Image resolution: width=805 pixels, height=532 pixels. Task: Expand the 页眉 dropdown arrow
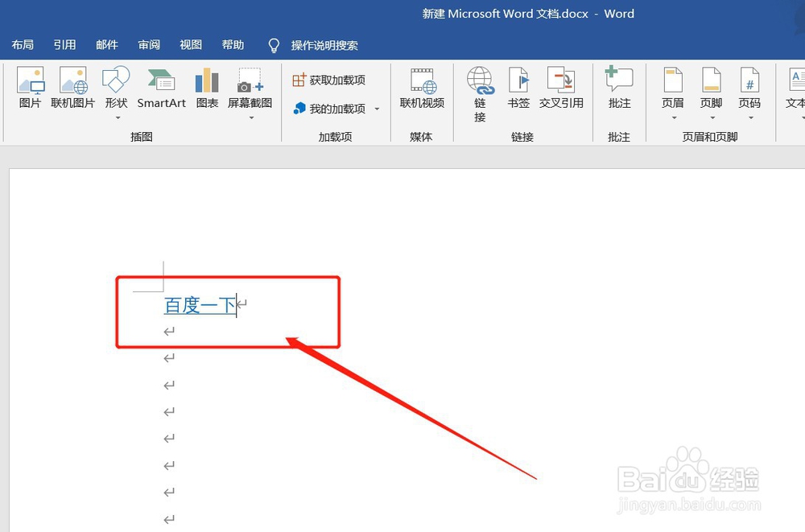tap(675, 118)
